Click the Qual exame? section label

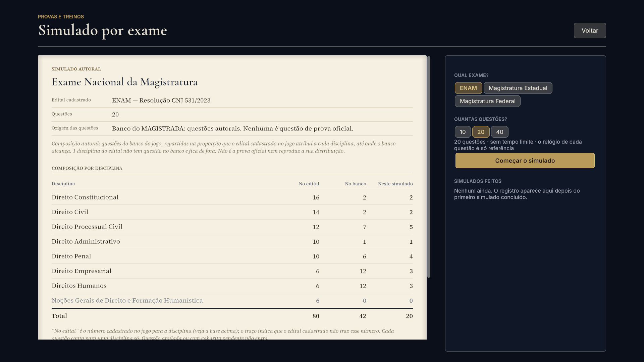(x=471, y=75)
